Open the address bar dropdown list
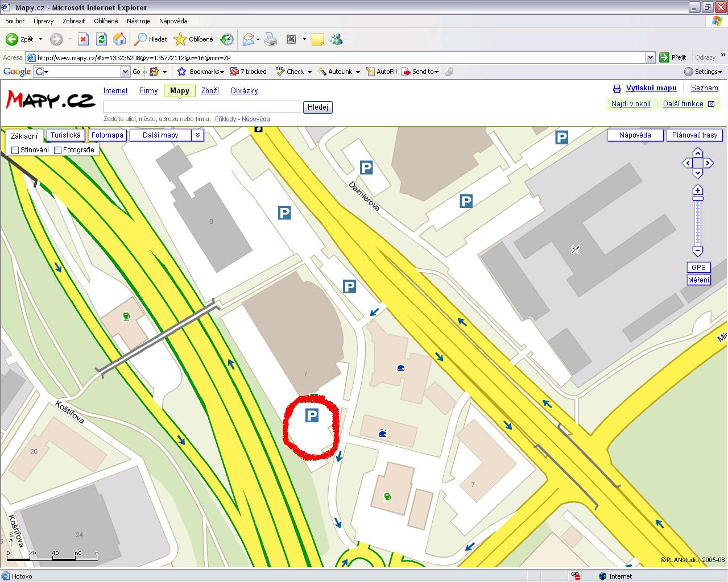Screen dimensions: 728x582 pyautogui.click(x=650, y=57)
